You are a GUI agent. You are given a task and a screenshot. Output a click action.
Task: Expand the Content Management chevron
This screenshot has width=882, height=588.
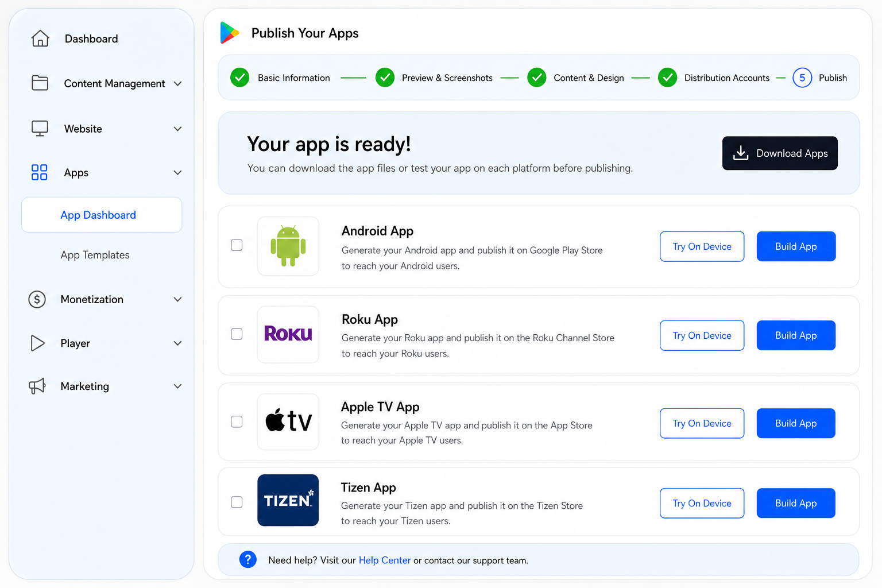pyautogui.click(x=178, y=84)
